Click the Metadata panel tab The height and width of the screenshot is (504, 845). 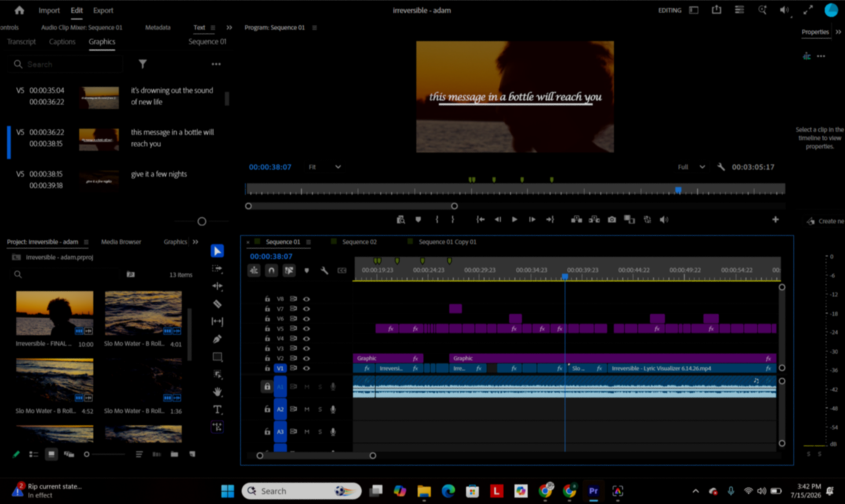coord(158,27)
